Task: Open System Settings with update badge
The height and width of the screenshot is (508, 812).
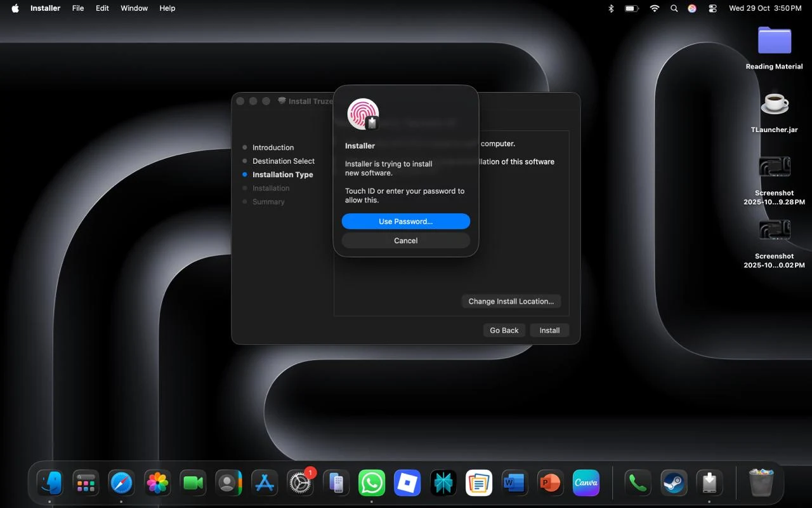Action: coord(300,483)
